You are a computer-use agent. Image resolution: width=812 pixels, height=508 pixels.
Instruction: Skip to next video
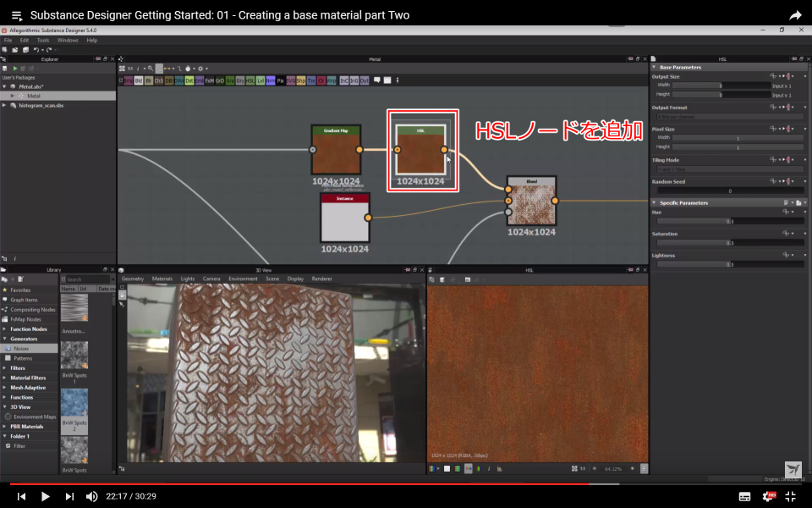(x=69, y=496)
